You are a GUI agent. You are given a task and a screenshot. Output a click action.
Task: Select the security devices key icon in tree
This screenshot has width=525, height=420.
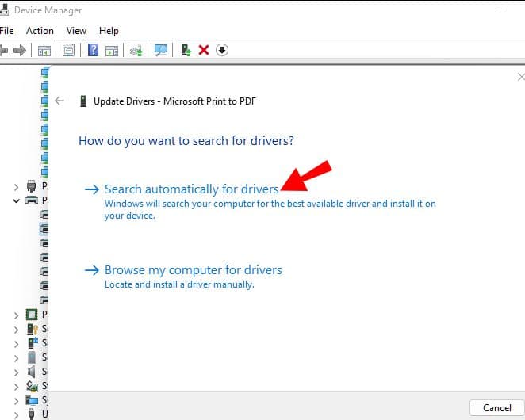(x=33, y=329)
